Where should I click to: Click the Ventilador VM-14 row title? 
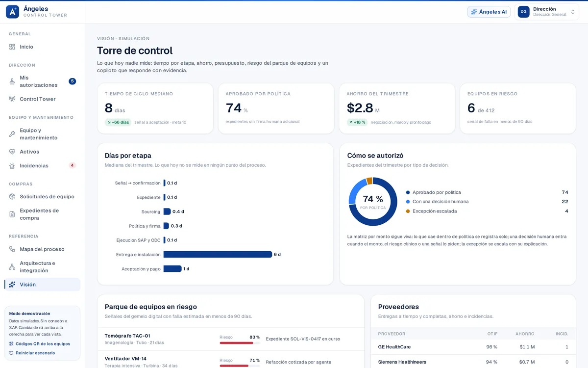tap(125, 359)
